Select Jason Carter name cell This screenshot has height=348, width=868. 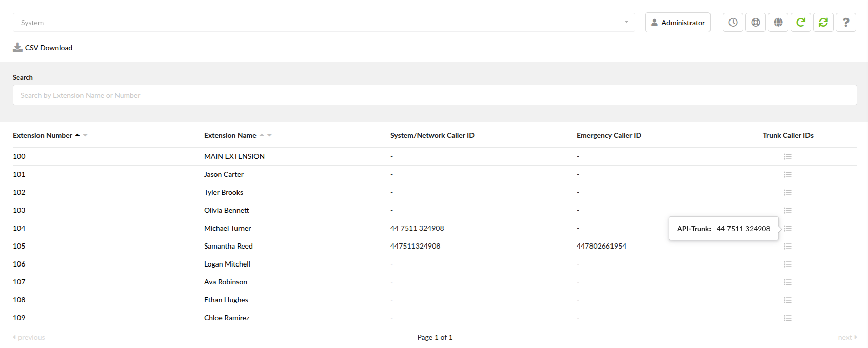pos(224,174)
